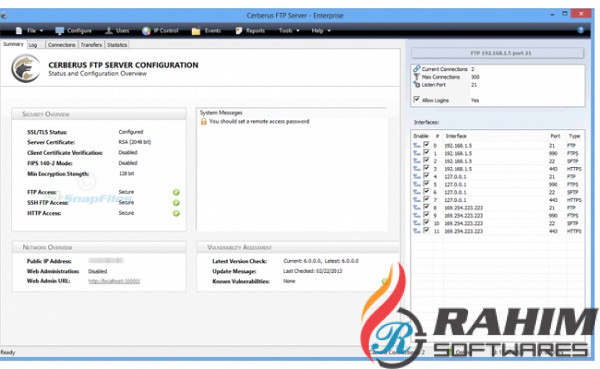
Task: Toggle the Enable checkbox for interface 2
Action: (426, 160)
